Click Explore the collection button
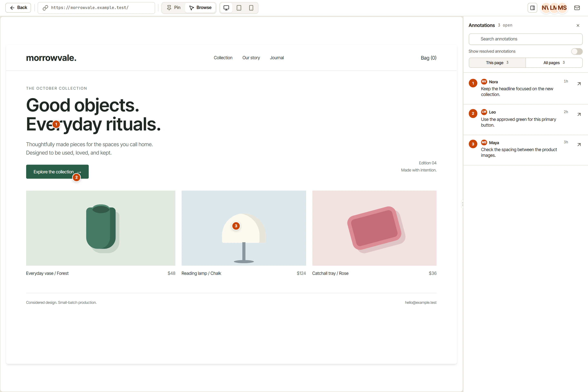The width and height of the screenshot is (588, 392). coord(57,172)
